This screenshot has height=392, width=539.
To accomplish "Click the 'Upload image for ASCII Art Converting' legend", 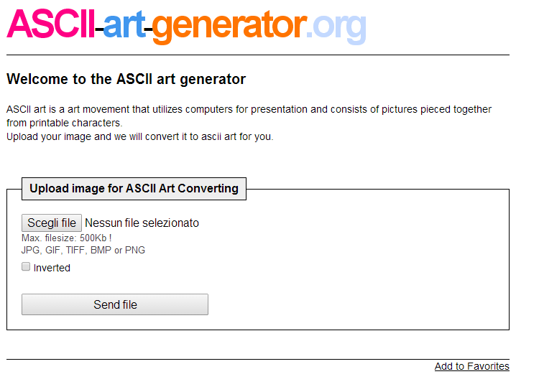I will click(x=134, y=188).
